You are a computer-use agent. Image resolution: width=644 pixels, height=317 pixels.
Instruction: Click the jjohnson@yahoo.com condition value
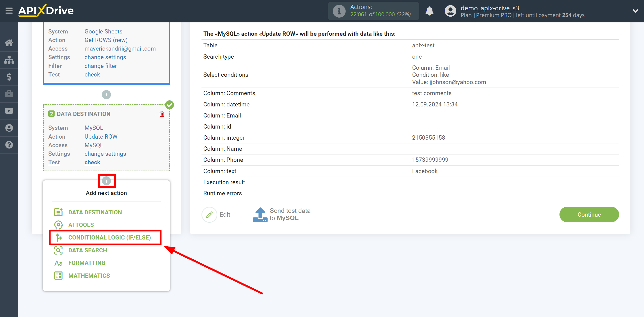pos(458,82)
